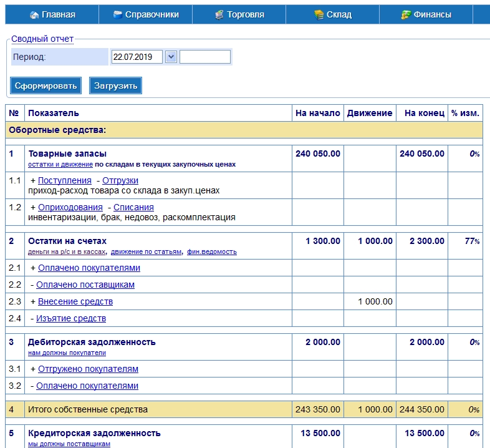Open the Поступления link
490x448 pixels.
click(x=65, y=180)
